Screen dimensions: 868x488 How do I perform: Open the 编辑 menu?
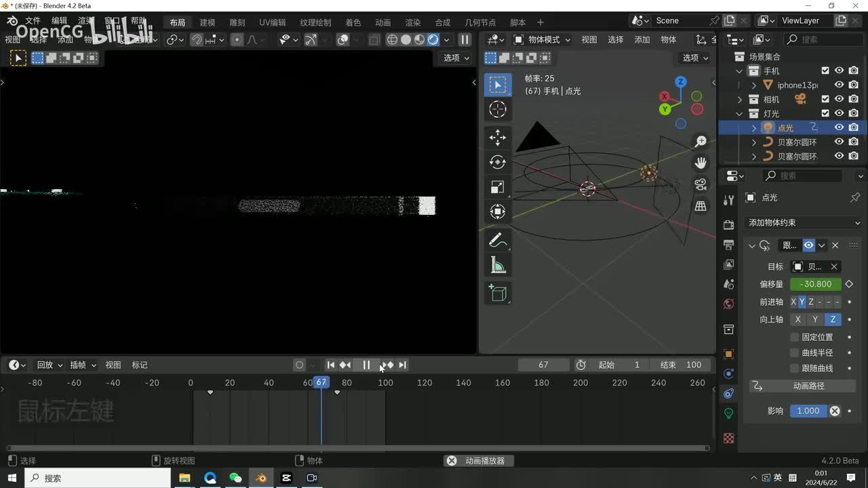click(60, 21)
